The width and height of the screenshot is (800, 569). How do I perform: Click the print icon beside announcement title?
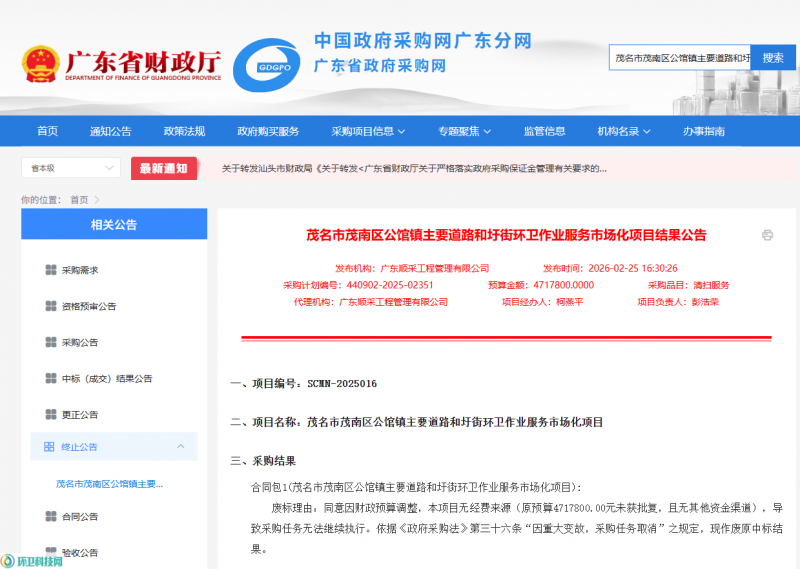767,235
